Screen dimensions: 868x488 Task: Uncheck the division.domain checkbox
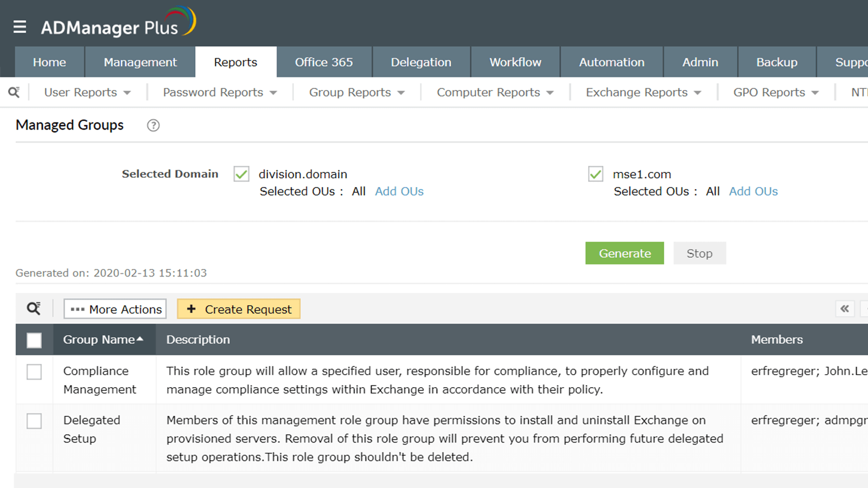click(241, 174)
